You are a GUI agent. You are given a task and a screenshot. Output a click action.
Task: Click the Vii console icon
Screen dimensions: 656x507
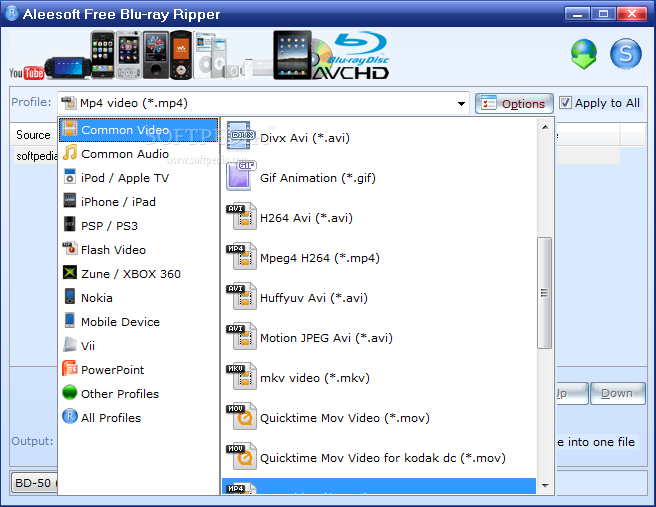70,345
